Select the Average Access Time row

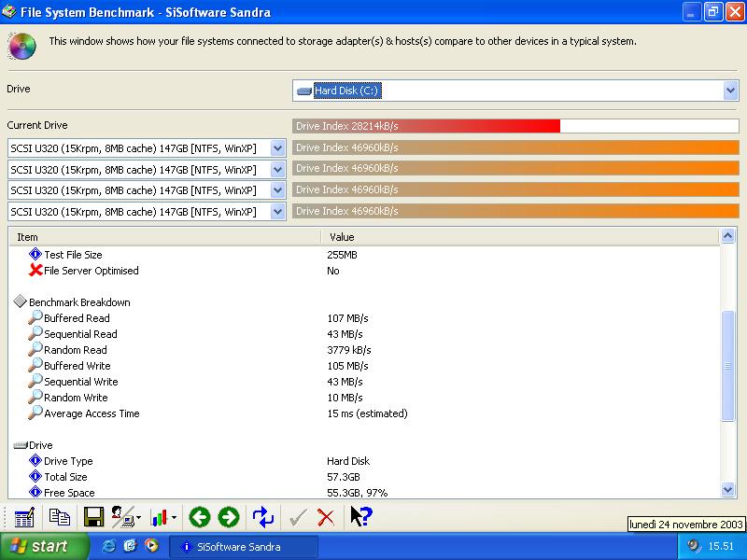tap(364, 413)
